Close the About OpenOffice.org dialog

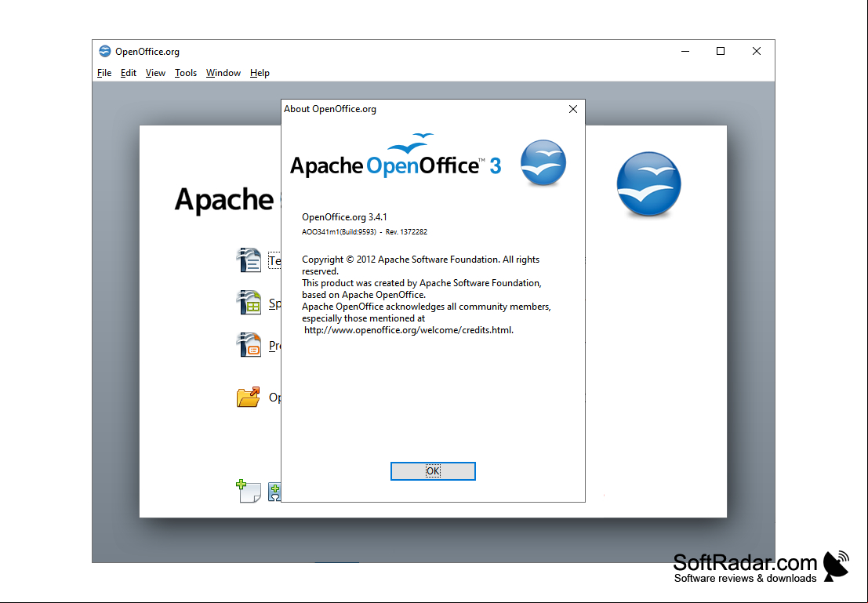573,109
